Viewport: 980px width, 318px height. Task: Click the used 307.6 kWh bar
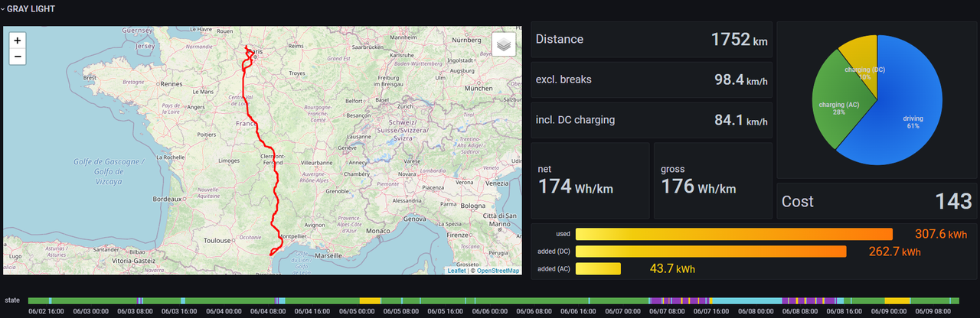coord(733,235)
